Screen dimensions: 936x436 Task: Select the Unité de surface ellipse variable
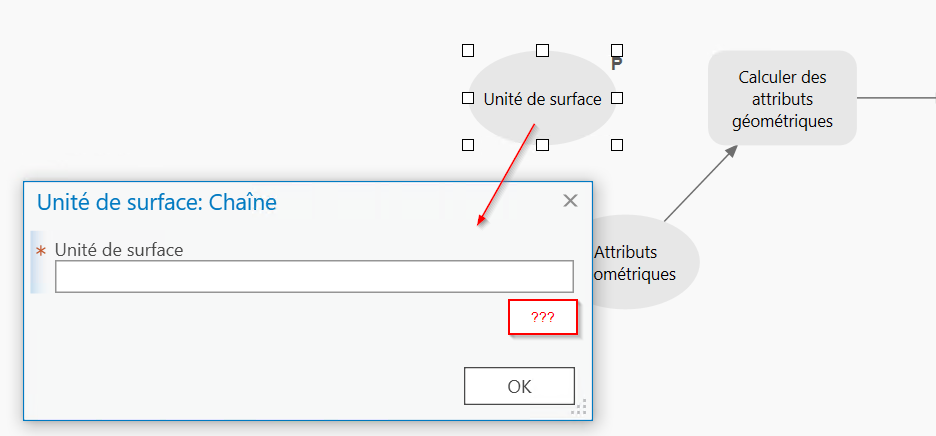[542, 98]
